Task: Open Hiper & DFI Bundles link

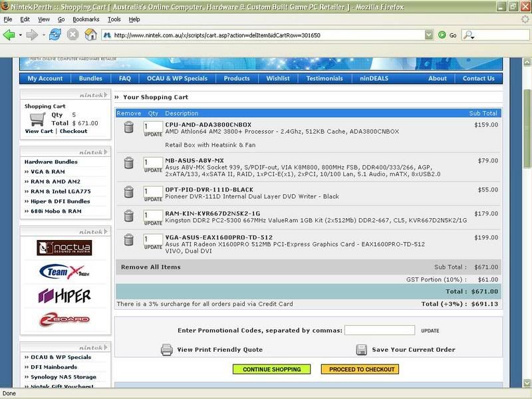Action: (x=60, y=201)
